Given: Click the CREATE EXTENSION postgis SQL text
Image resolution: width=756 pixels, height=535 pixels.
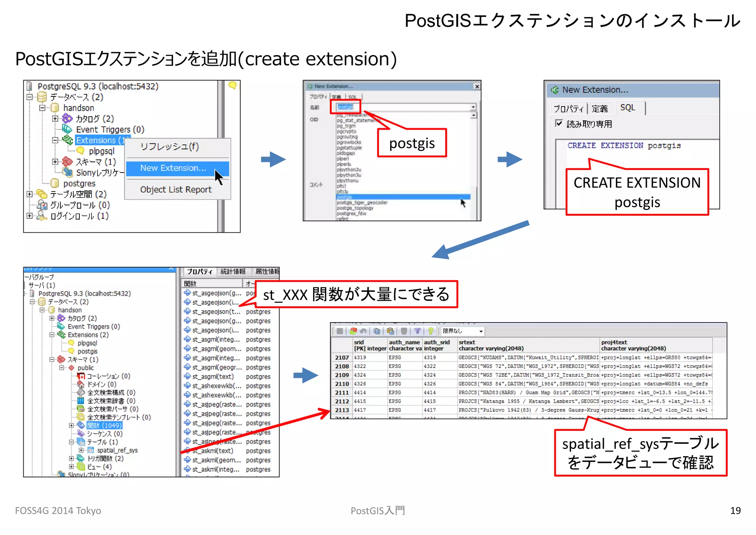Looking at the screenshot, I should 624,146.
